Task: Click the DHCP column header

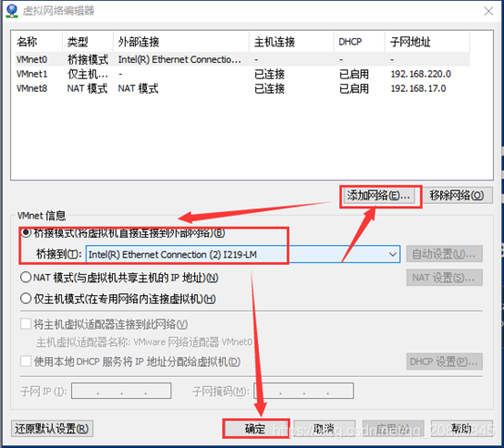Action: [x=359, y=42]
